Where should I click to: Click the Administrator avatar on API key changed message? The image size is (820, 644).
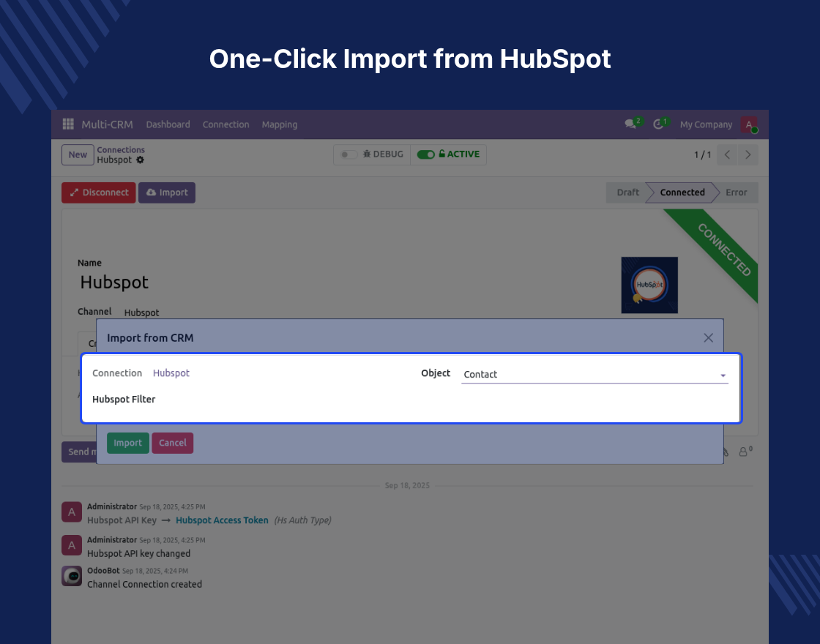pos(72,545)
